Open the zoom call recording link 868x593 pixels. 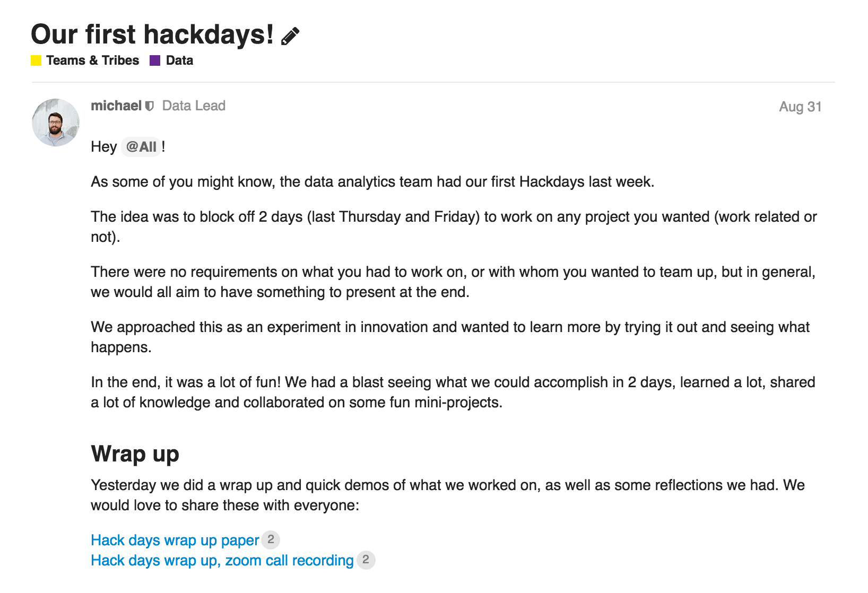coord(222,560)
